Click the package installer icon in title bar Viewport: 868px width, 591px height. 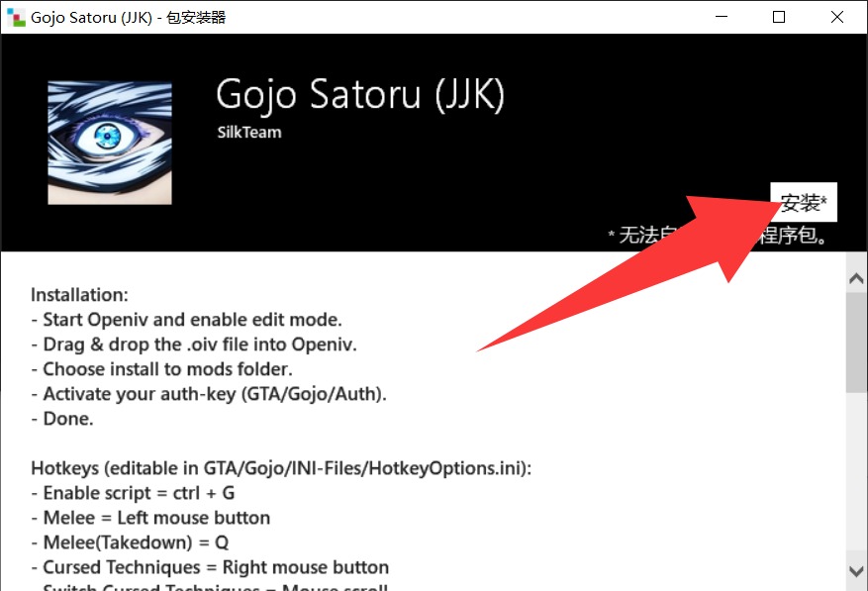(15, 17)
